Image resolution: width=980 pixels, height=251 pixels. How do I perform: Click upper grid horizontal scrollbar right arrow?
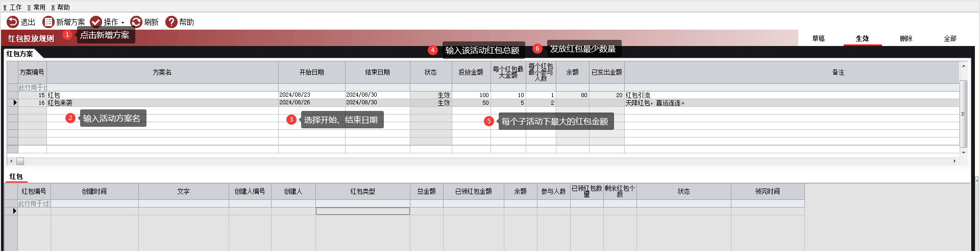tap(954, 161)
